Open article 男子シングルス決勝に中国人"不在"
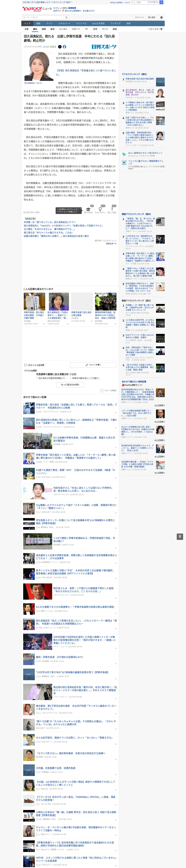The width and height of the screenshot is (186, 868). pos(75,572)
